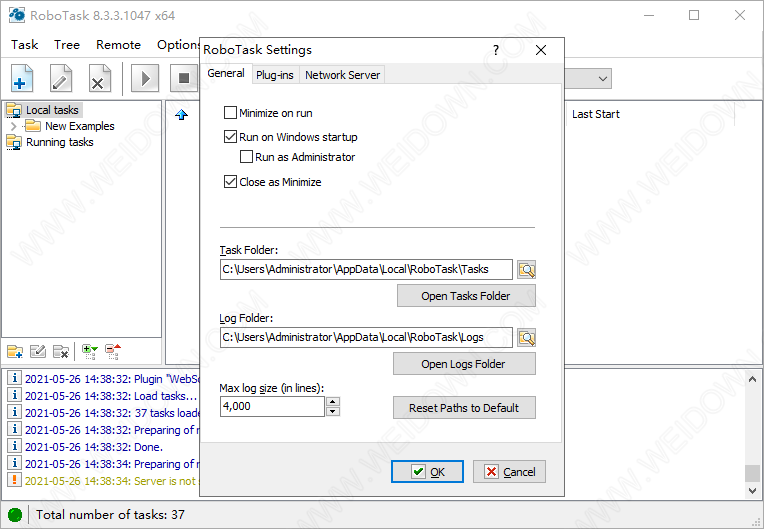Image resolution: width=764 pixels, height=529 pixels.
Task: Switch to the Plug-ins tab
Action: click(275, 75)
